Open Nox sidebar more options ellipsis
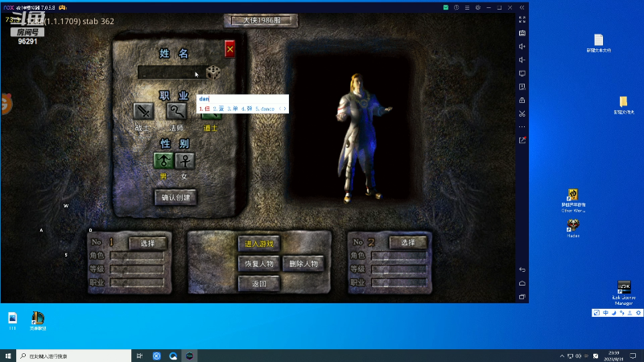644x362 pixels. (x=522, y=127)
